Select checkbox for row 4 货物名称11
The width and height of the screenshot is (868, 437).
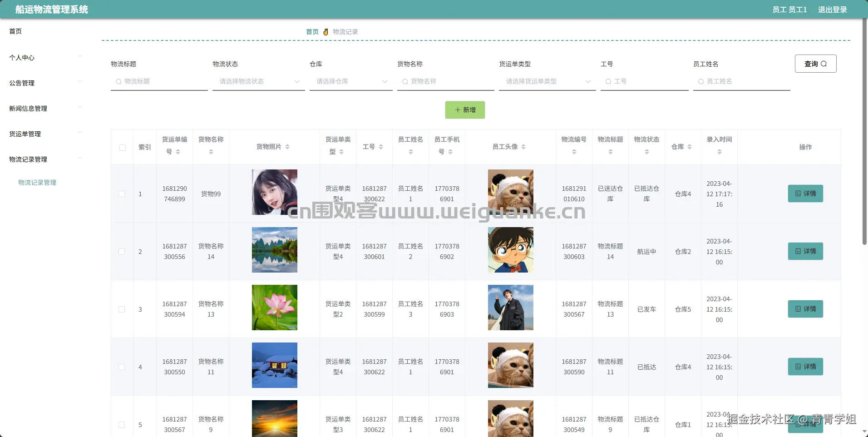coord(122,367)
